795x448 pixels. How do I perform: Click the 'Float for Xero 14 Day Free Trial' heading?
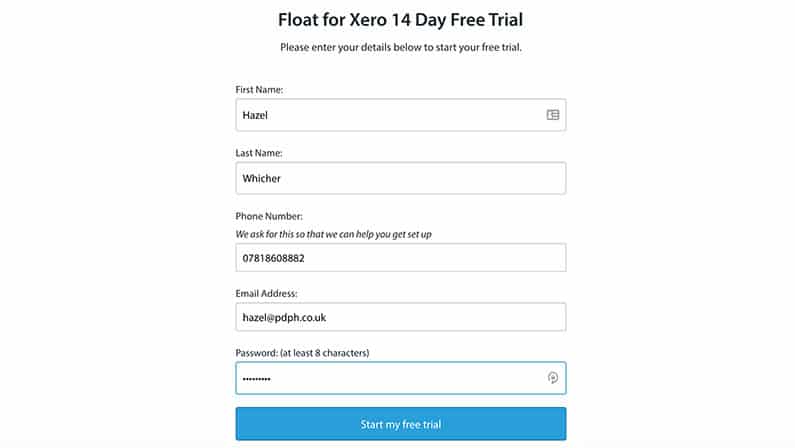point(401,20)
